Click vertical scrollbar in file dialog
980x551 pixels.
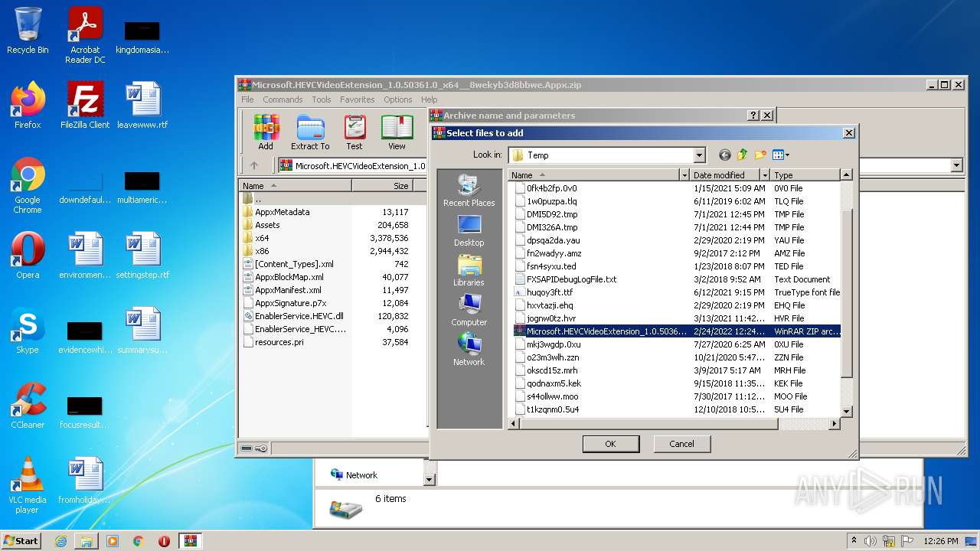(846, 295)
